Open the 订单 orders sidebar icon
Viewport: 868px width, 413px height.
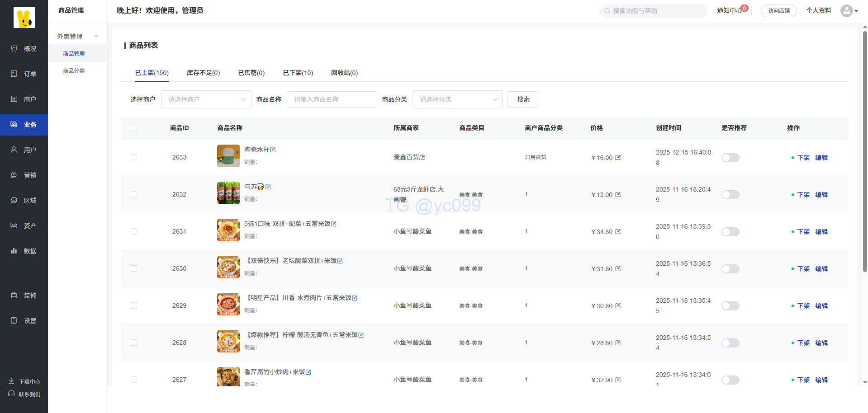coord(14,74)
